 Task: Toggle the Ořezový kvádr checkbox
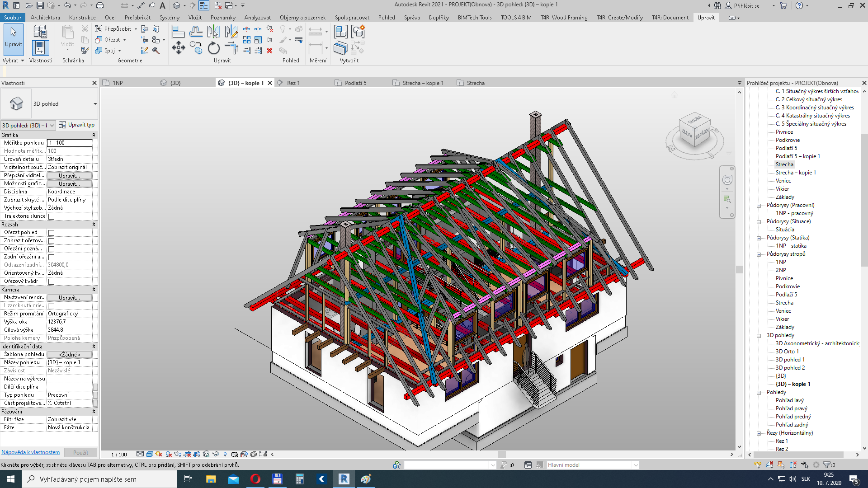(x=52, y=282)
